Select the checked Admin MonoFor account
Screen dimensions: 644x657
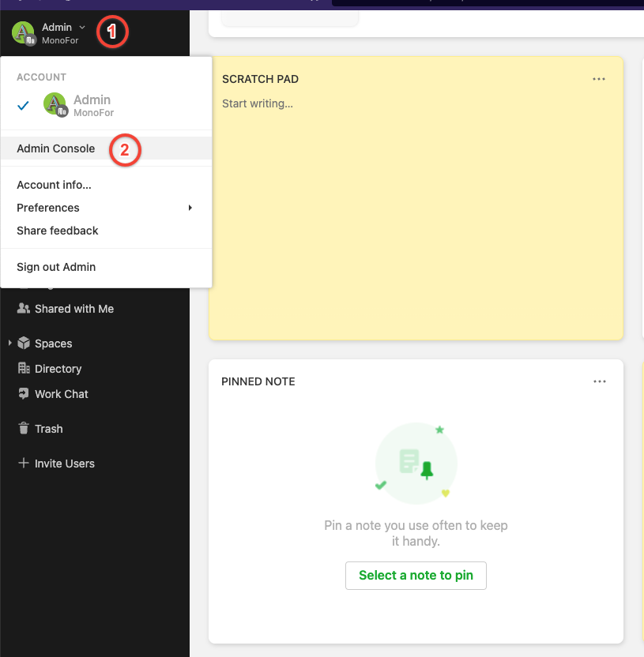point(79,105)
